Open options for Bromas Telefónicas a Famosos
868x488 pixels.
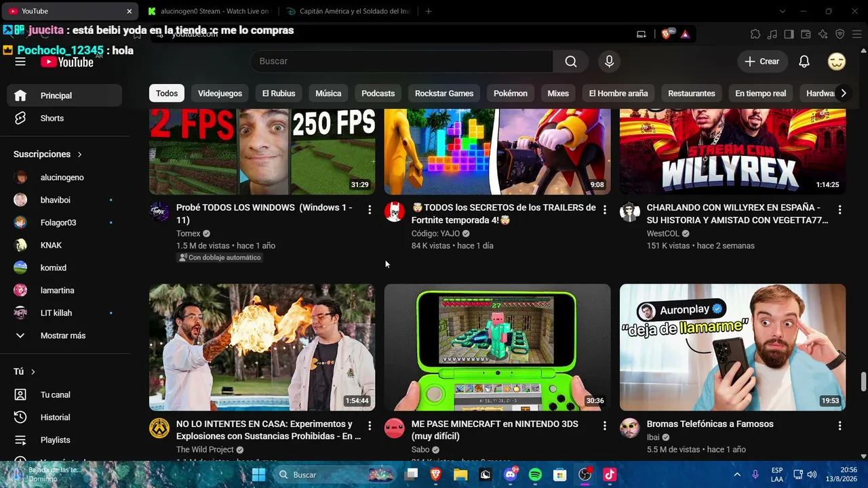[840, 426]
